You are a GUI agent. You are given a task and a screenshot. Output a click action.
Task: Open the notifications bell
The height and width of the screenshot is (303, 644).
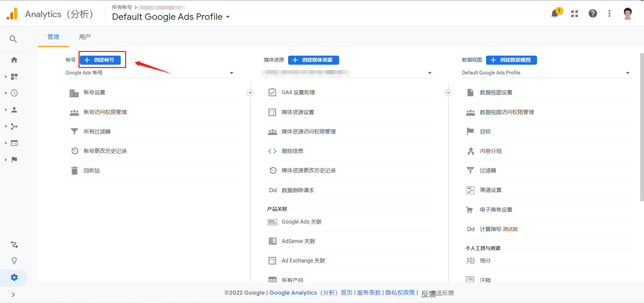555,13
